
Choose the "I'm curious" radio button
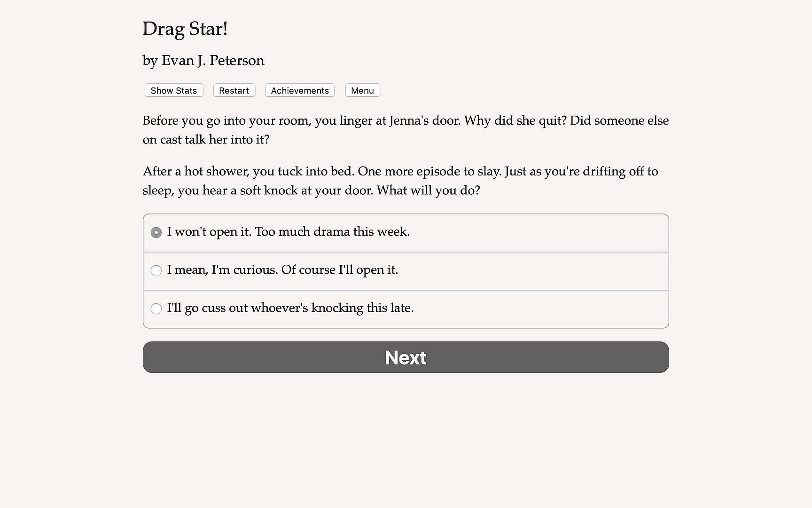156,270
